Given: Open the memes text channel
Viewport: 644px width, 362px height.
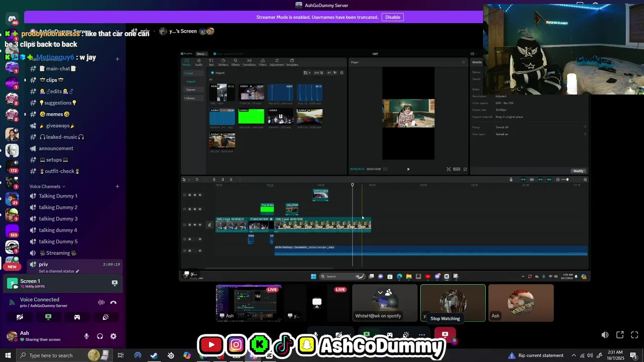Looking at the screenshot, I should pyautogui.click(x=54, y=114).
